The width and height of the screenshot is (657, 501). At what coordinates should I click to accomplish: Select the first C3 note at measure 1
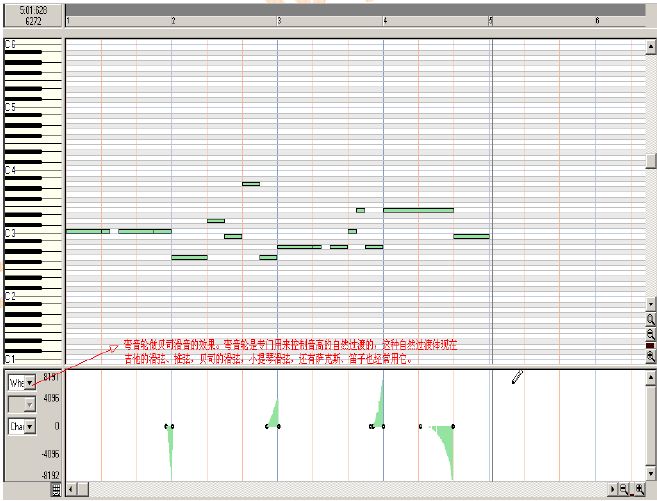pyautogui.click(x=84, y=231)
